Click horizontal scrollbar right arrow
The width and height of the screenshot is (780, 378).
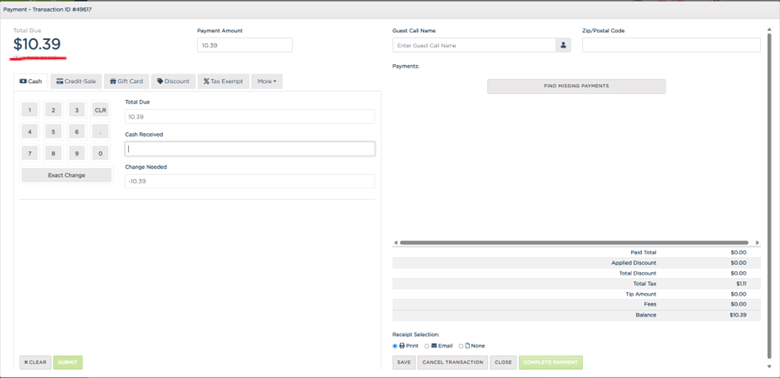(x=757, y=243)
